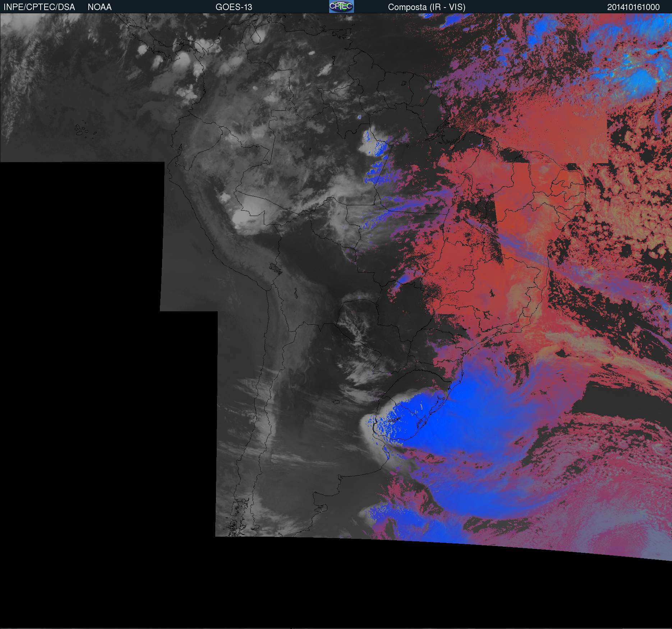This screenshot has width=672, height=629.
Task: Click the 201410161000 timestamp
Action: [633, 7]
